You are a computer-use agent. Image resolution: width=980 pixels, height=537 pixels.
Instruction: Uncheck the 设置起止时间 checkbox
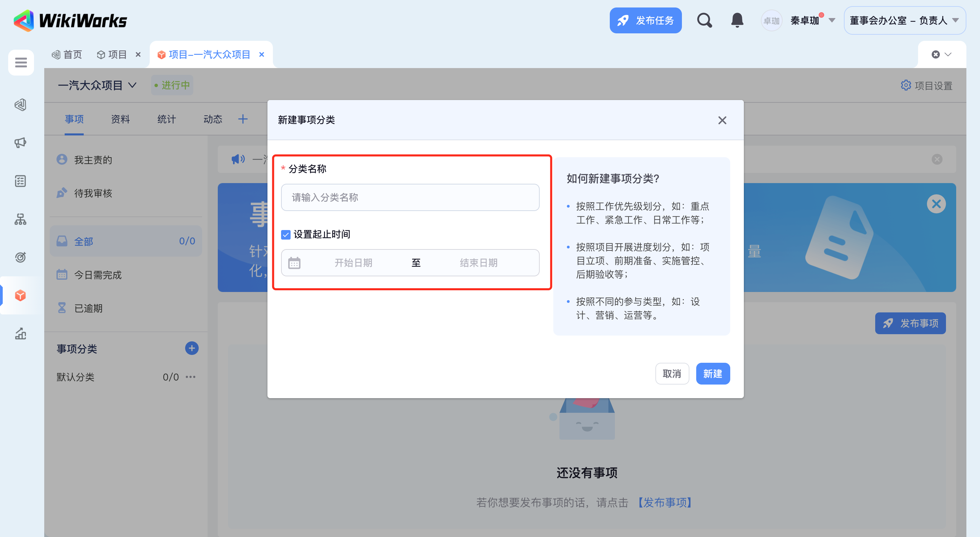(x=286, y=234)
